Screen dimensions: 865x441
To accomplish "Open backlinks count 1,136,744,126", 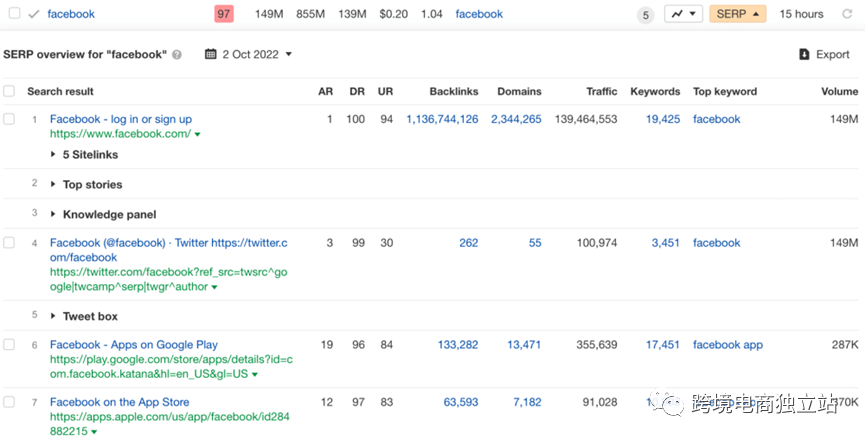I will click(x=442, y=119).
